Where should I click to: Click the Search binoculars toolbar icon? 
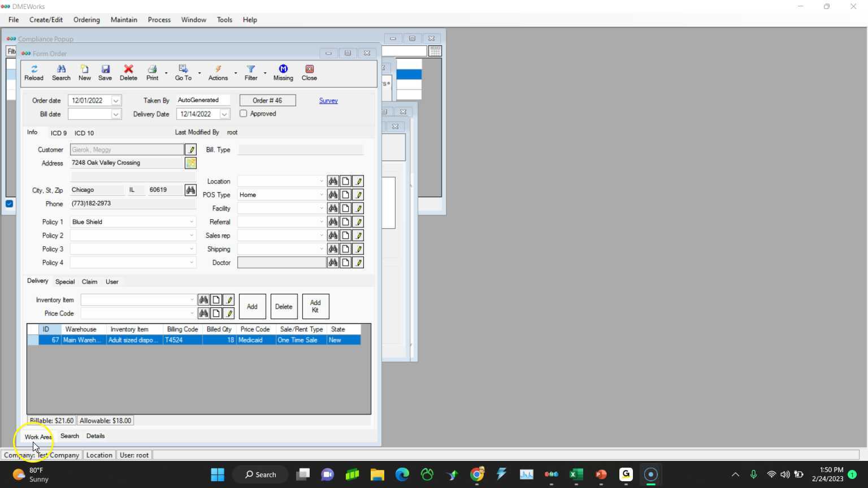pyautogui.click(x=61, y=72)
